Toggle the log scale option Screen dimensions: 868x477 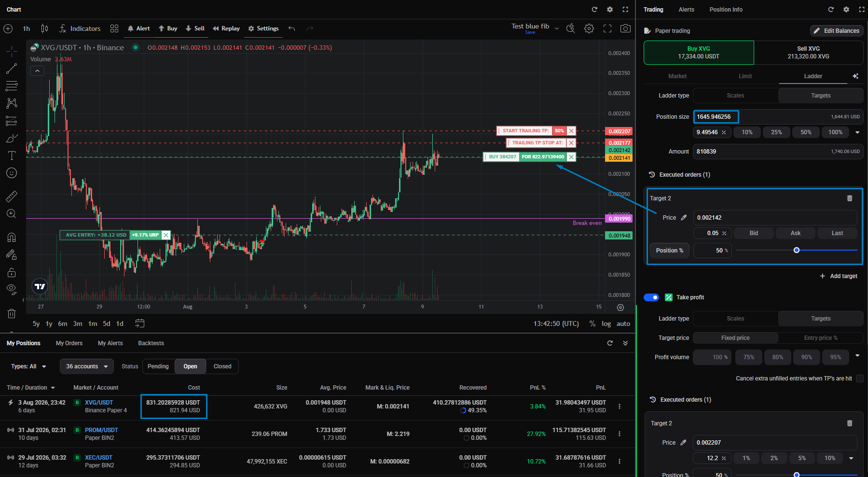coord(606,324)
